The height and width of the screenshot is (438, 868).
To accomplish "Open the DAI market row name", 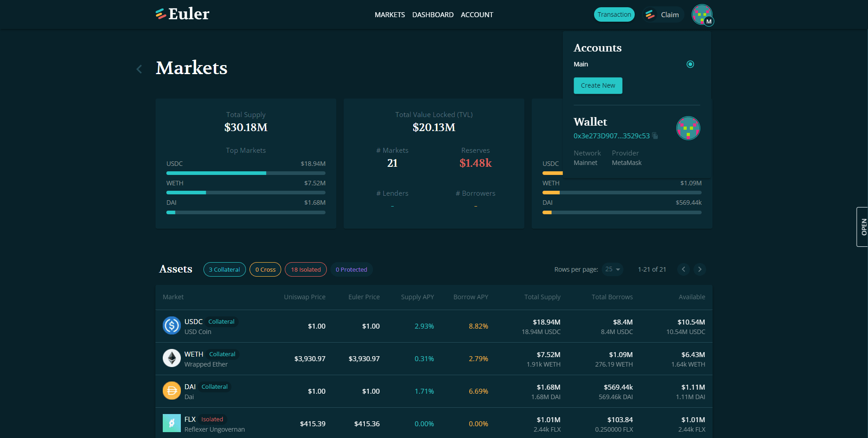I will click(x=190, y=386).
